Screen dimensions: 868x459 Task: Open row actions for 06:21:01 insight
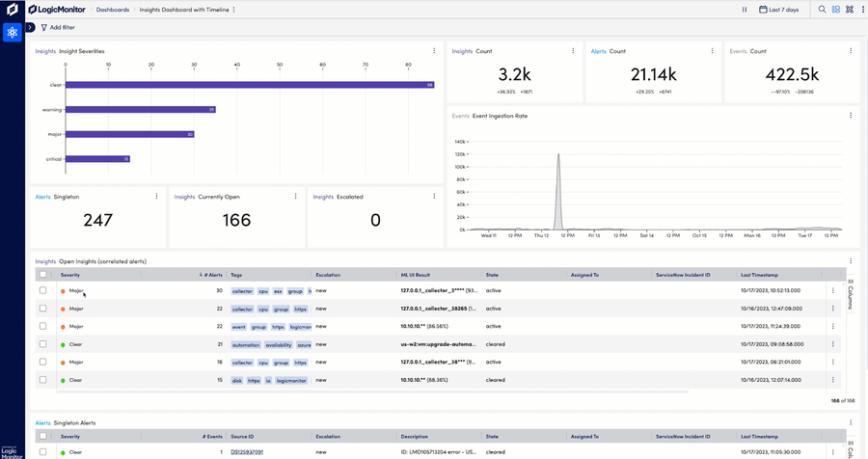(x=832, y=363)
